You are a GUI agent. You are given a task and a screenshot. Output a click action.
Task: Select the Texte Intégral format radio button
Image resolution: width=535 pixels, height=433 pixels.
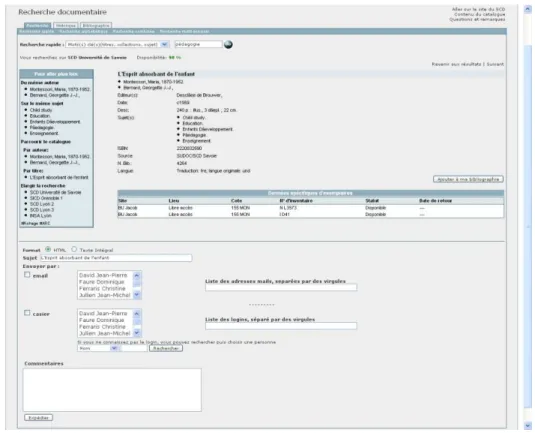[74, 249]
